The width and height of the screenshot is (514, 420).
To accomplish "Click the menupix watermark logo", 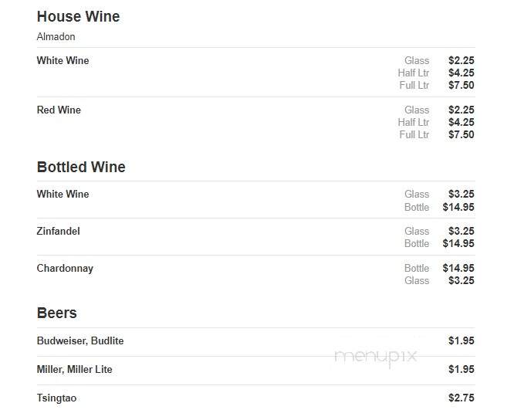I will point(376,357).
